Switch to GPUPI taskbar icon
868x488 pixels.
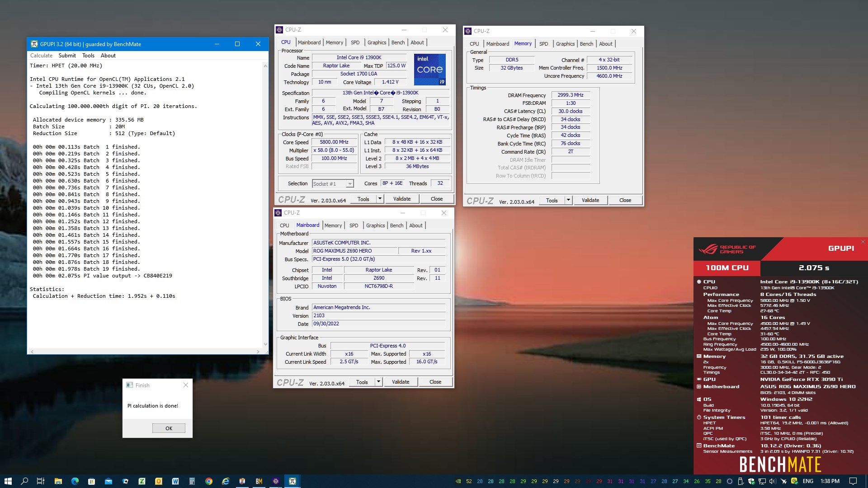292,481
